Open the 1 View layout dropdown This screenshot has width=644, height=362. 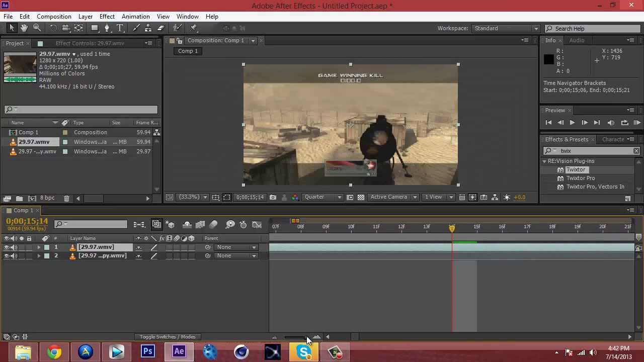pyautogui.click(x=439, y=197)
